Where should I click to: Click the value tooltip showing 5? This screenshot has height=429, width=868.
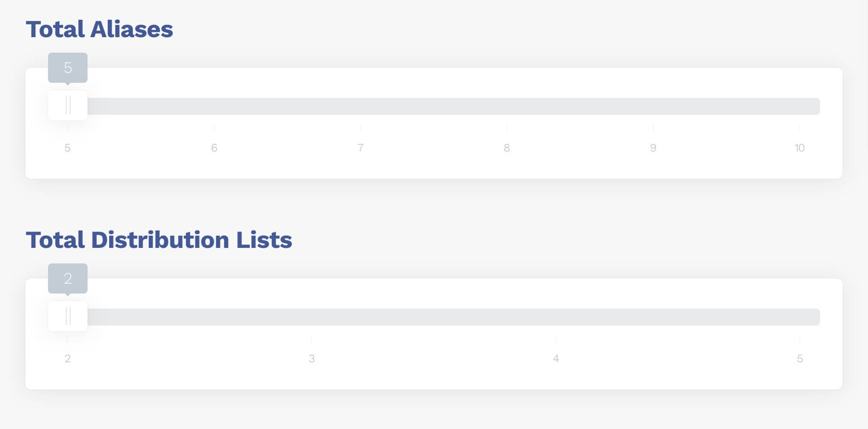(x=68, y=67)
